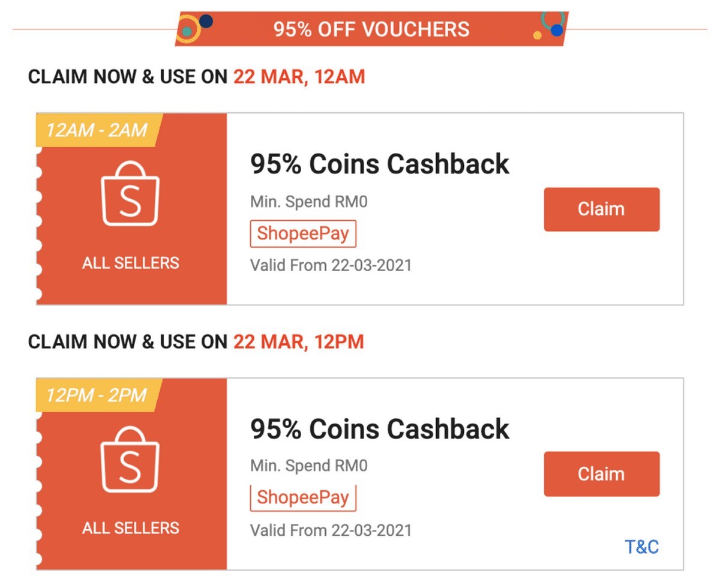Click Min. Spend RM0 on the 12AM voucher
The image size is (720, 588).
pos(308,202)
